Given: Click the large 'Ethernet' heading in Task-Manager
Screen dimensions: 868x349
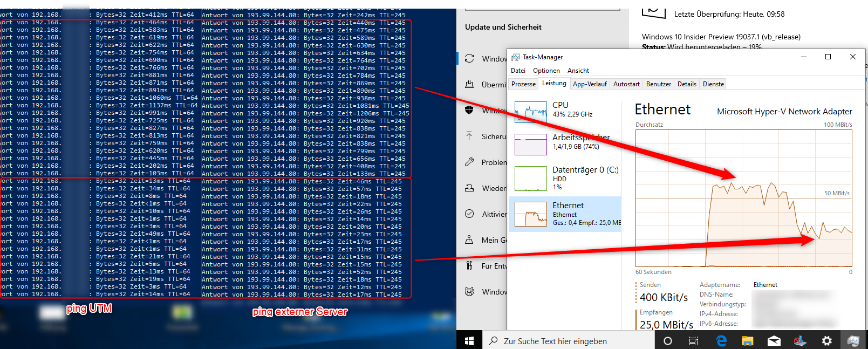Looking at the screenshot, I should (x=662, y=110).
